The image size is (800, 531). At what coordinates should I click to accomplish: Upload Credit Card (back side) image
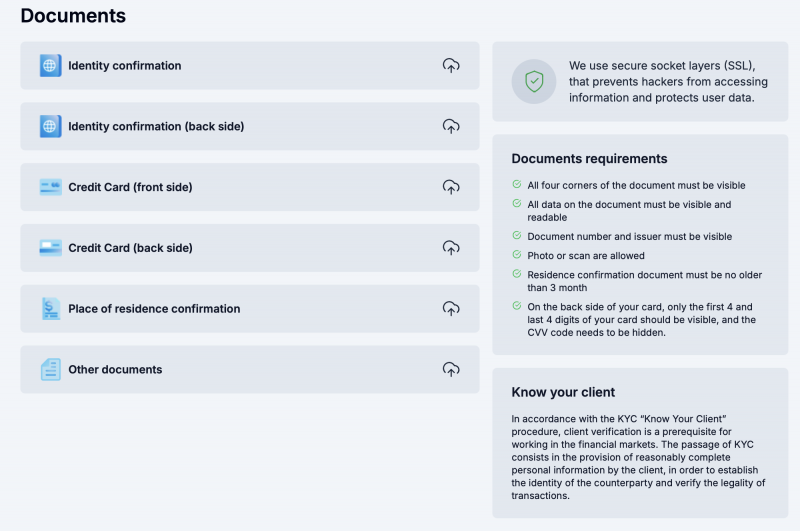(x=451, y=247)
